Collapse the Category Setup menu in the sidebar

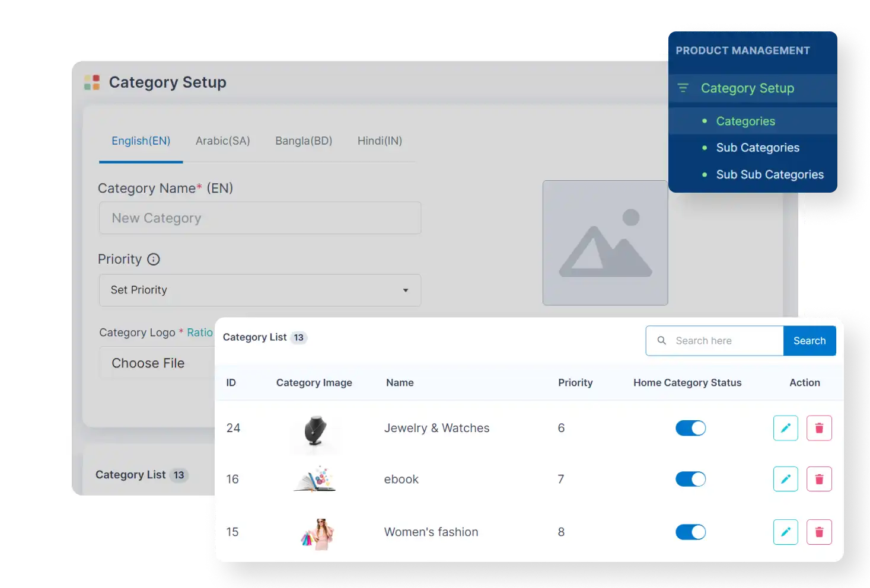pyautogui.click(x=747, y=88)
